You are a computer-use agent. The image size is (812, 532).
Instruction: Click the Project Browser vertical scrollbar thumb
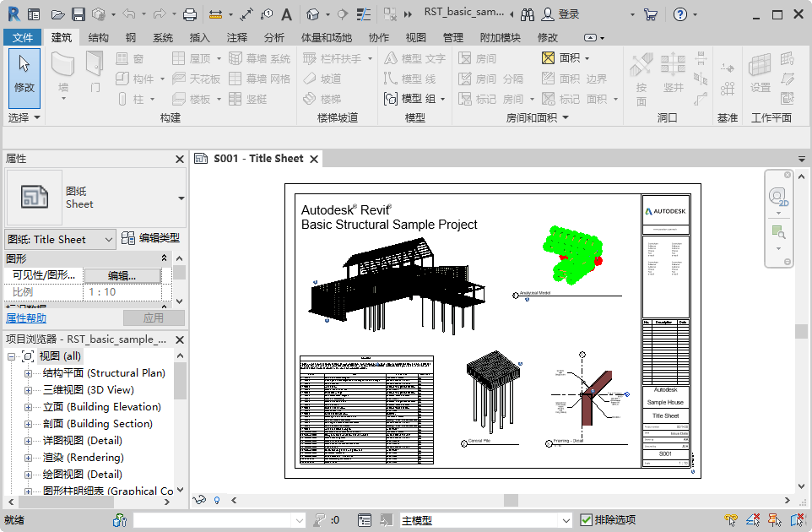pyautogui.click(x=180, y=381)
